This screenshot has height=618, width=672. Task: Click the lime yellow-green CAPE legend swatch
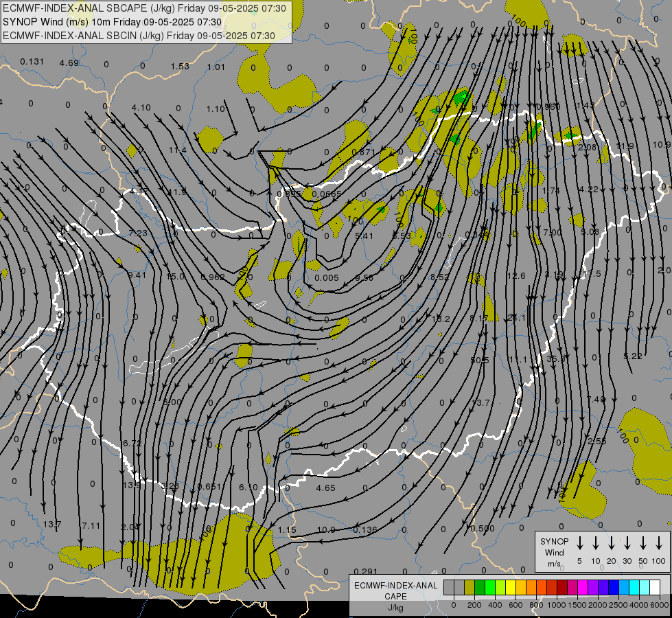tap(500, 587)
